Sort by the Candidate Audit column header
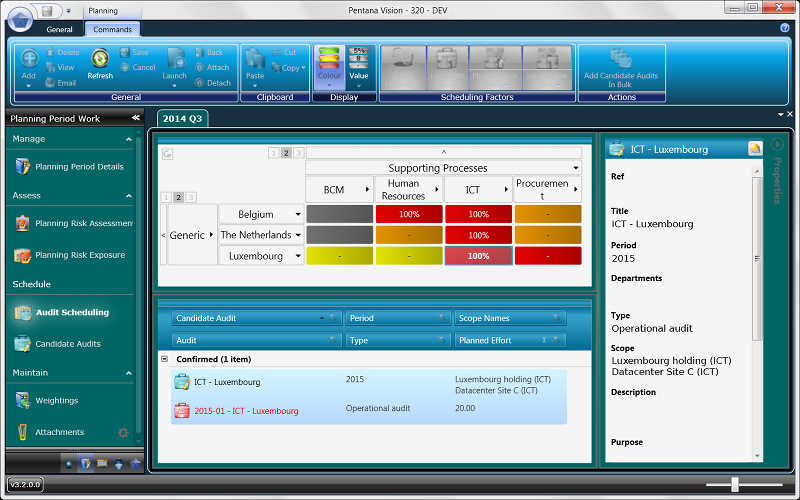800x500 pixels. pos(257,318)
